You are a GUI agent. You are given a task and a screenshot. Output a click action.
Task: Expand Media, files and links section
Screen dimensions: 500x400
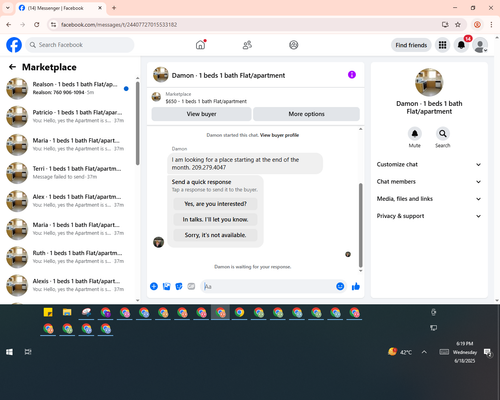(429, 199)
